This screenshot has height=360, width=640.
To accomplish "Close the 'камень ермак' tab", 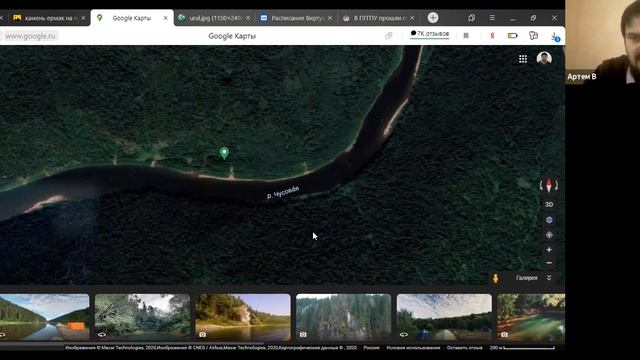I will [83, 18].
